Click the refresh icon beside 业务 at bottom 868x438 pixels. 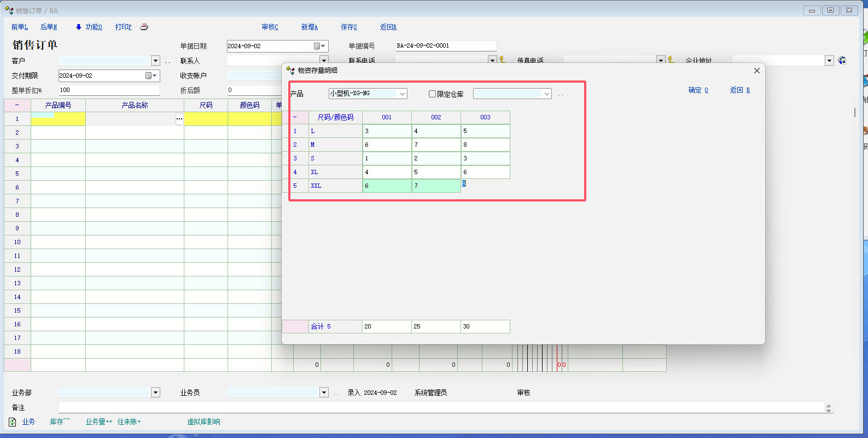(x=13, y=422)
